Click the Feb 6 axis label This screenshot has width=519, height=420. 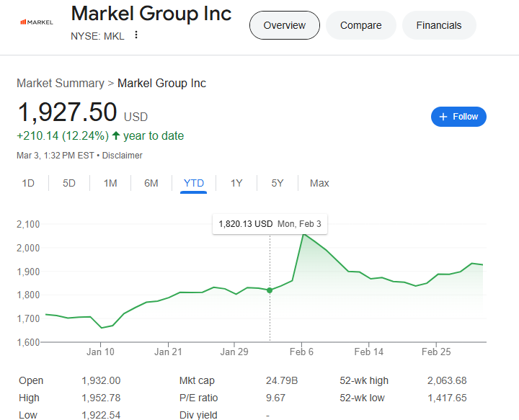[301, 352]
